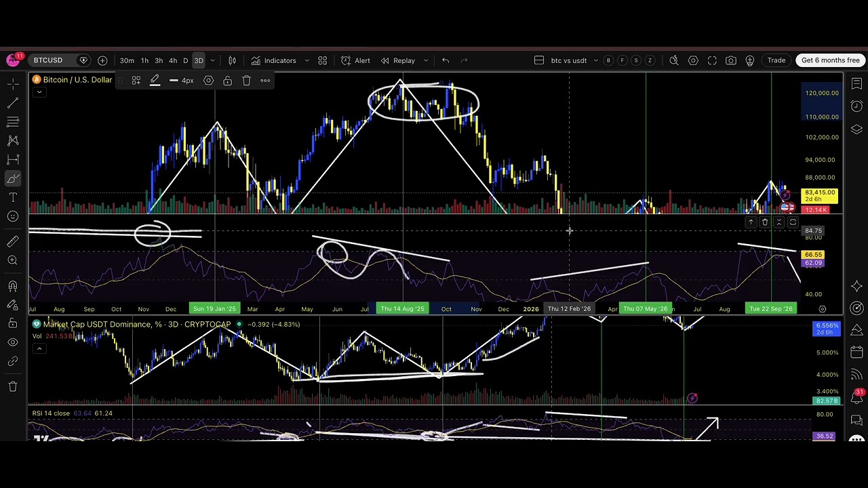Open the indicator templates grid
The image size is (868, 488).
coord(323,60)
